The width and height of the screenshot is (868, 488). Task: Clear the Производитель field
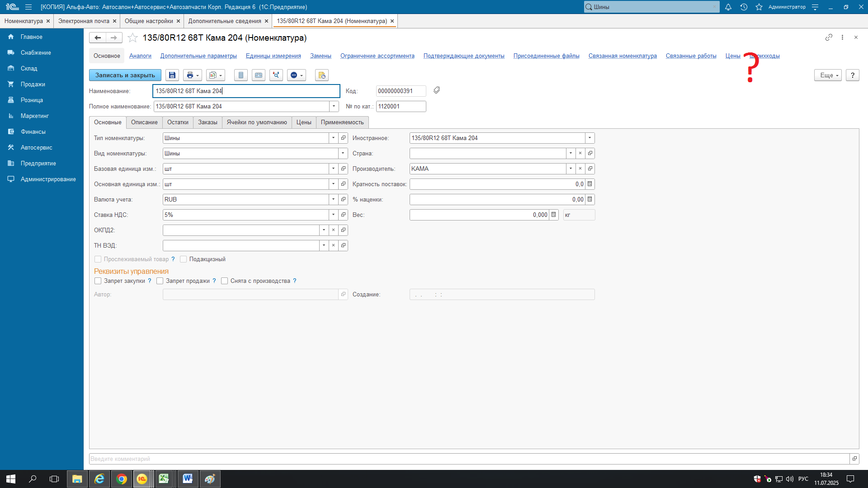(x=580, y=169)
